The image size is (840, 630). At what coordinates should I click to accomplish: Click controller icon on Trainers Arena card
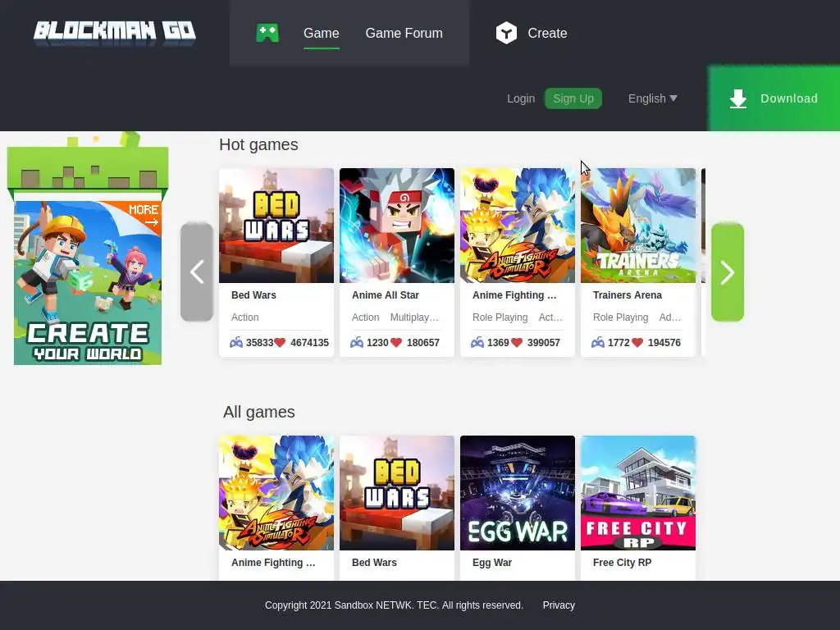[x=598, y=343]
